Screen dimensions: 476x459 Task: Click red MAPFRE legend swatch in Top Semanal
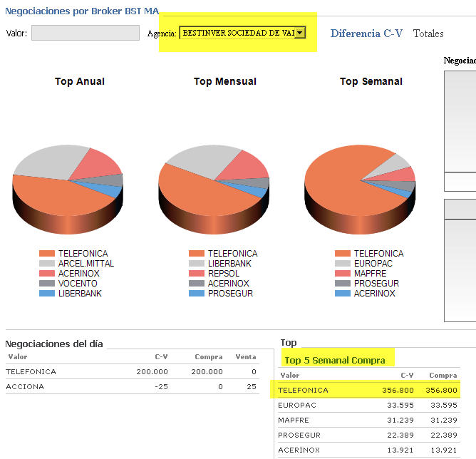click(x=343, y=274)
